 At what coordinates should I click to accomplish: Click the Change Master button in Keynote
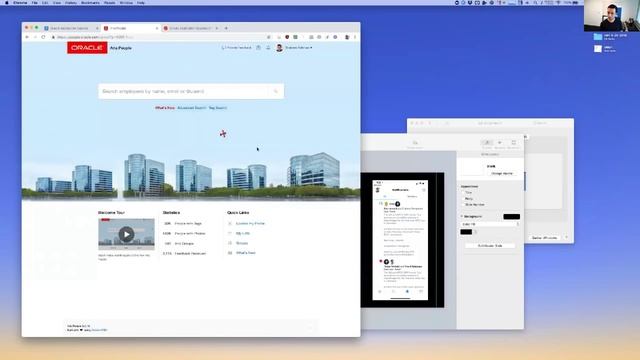click(x=502, y=173)
